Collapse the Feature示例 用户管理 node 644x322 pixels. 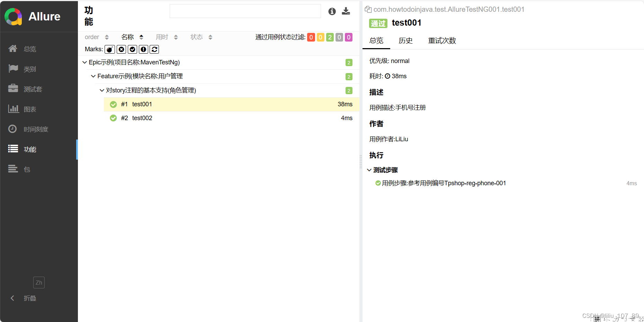[x=93, y=76]
